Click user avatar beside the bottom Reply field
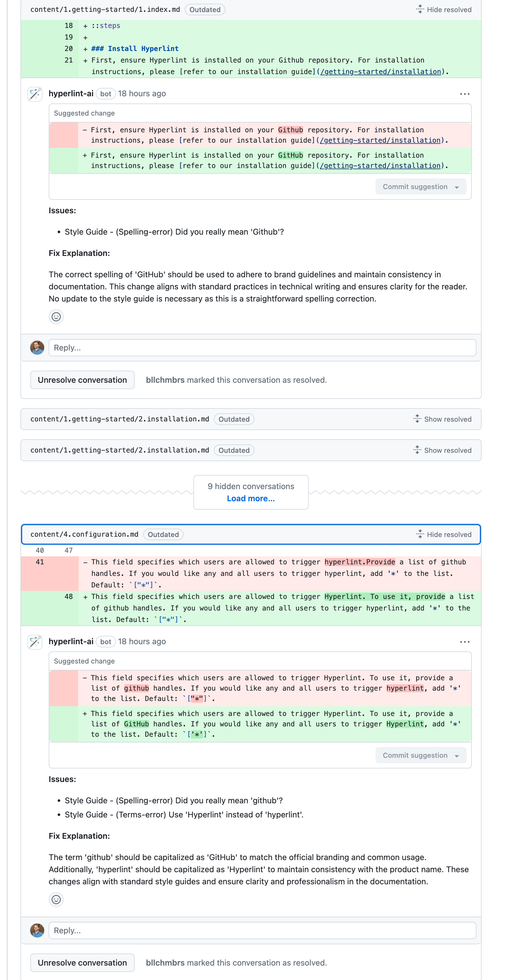This screenshot has width=513, height=980. pos(37,930)
